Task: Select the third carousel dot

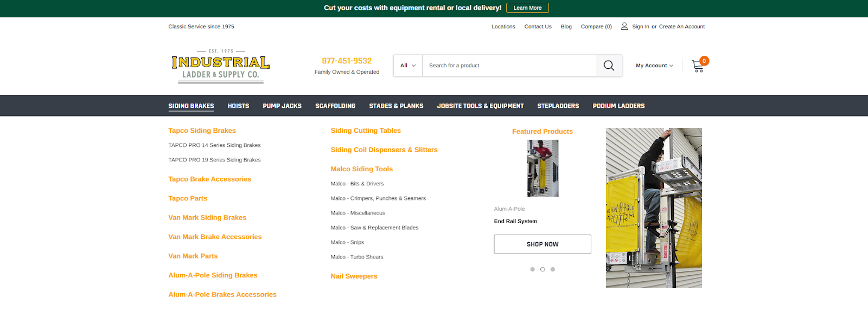Action: click(553, 269)
